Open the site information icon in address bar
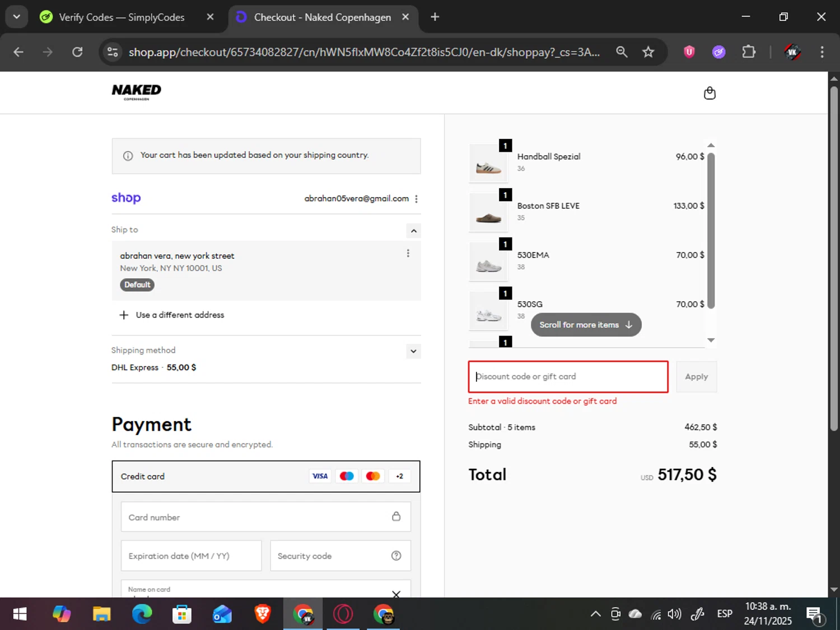This screenshot has width=840, height=630. tap(113, 52)
